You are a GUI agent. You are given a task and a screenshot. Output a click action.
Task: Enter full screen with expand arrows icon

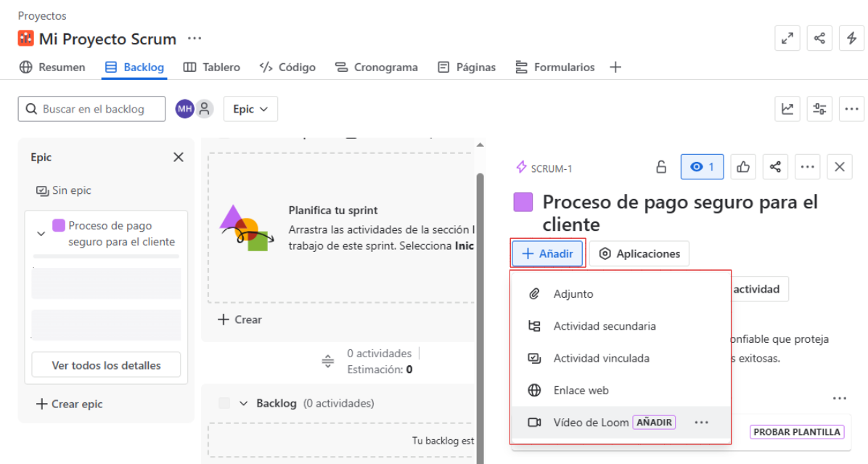[x=787, y=38]
